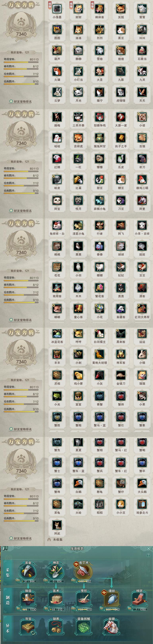Click the 梓匠 carpentry plane icon
Viewport: 153px width, 644px height.
click(x=139, y=600)
